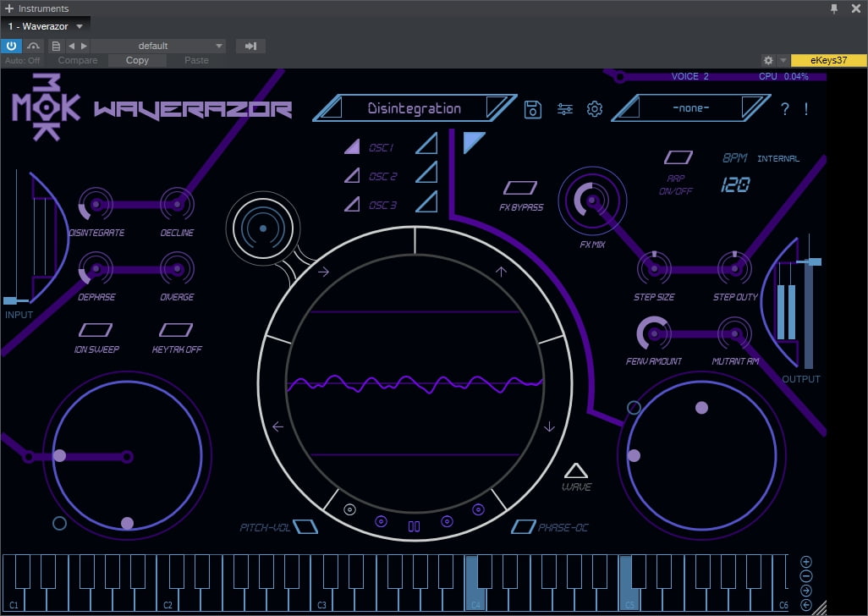This screenshot has height=616, width=868.
Task: Select the next preset triangle beside Disintegration
Action: (496, 107)
